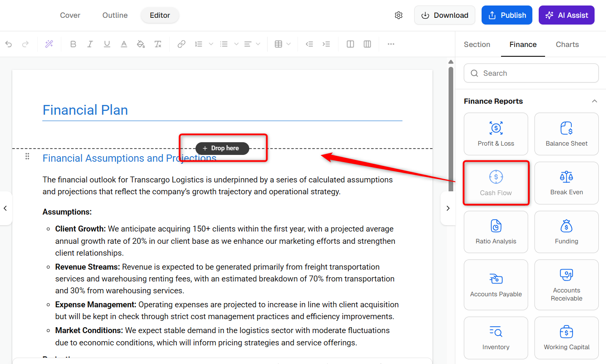The width and height of the screenshot is (606, 364).
Task: Select the Balance Sheet report
Action: click(x=567, y=134)
